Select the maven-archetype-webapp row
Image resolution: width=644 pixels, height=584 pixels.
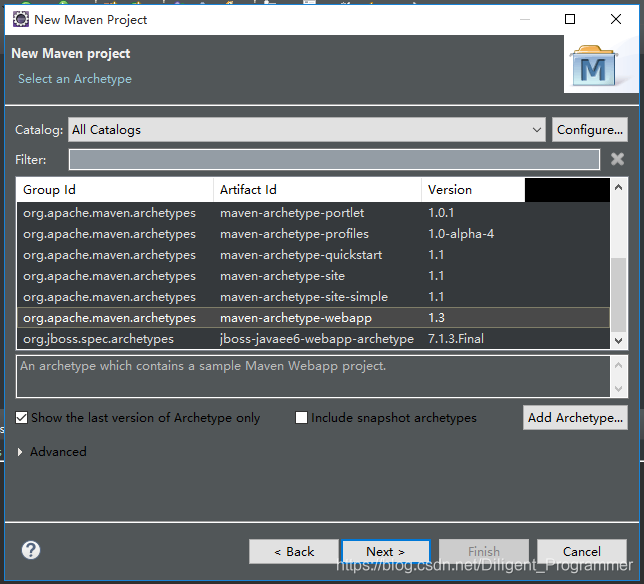(x=313, y=317)
